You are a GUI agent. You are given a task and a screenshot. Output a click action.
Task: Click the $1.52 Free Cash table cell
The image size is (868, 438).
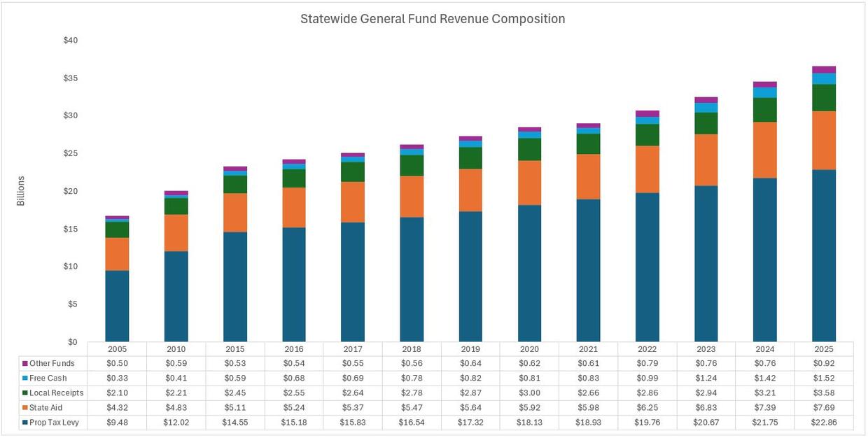[824, 379]
